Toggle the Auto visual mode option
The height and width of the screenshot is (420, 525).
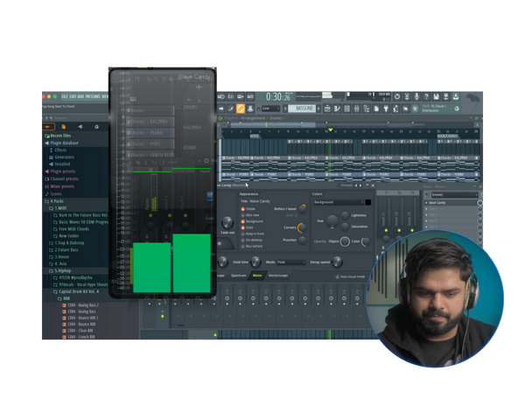click(x=337, y=276)
